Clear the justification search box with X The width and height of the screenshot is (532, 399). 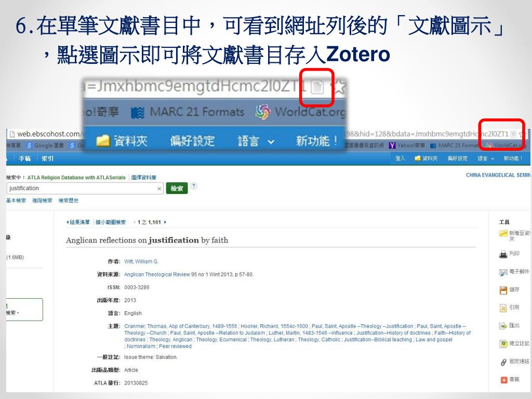pos(159,189)
